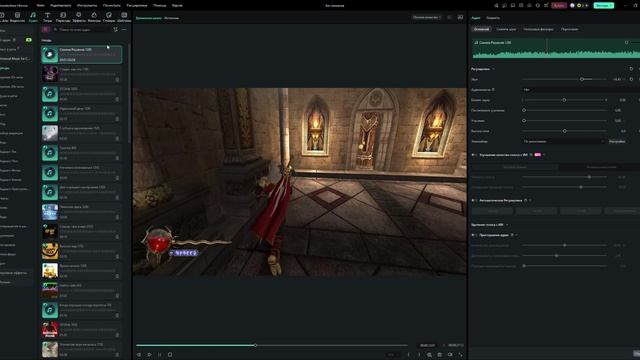The width and height of the screenshot is (640, 360).
Task: Click the Угасание fade-out slider handle
Action: click(x=524, y=121)
